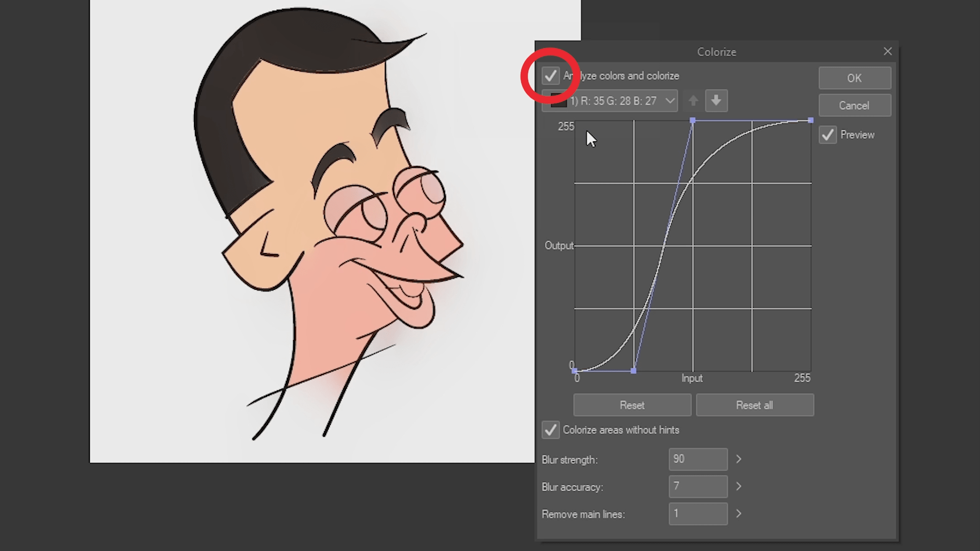Uncheck Analyze colors and colorize checkbox

tap(550, 76)
